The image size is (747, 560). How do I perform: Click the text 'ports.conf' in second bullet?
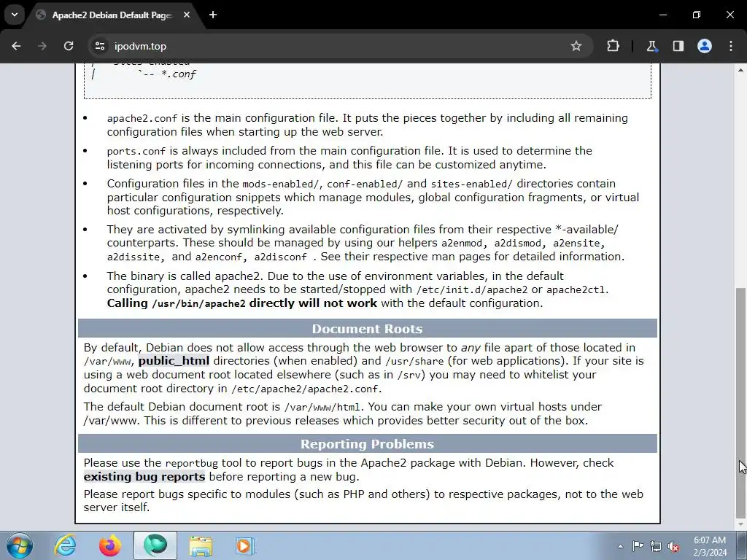click(x=136, y=152)
